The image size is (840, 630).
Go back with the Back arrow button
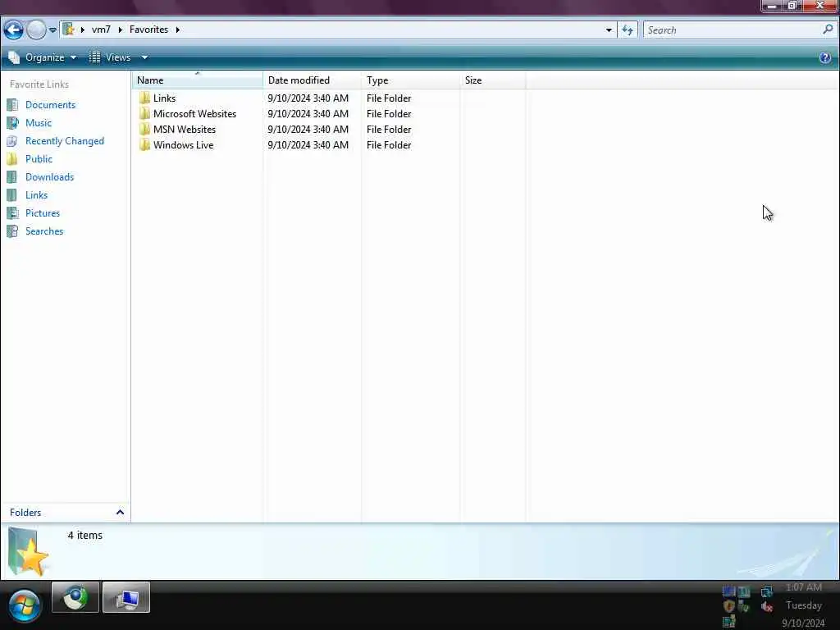13,30
